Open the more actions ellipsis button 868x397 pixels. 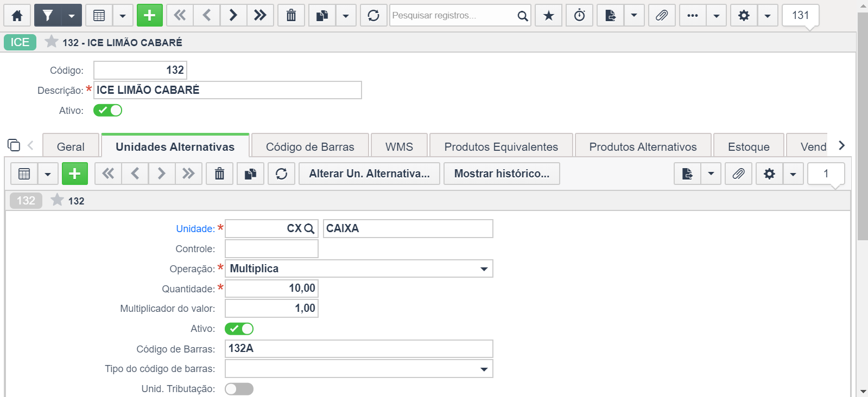693,15
